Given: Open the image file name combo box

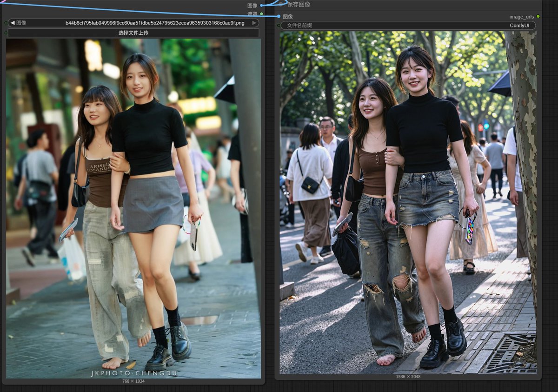Looking at the screenshot, I should coord(133,23).
